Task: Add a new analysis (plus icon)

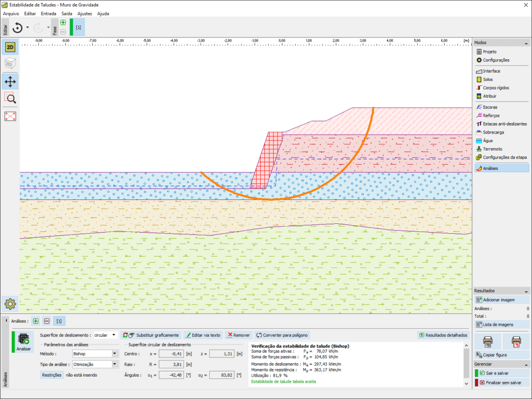Action: 36,321
